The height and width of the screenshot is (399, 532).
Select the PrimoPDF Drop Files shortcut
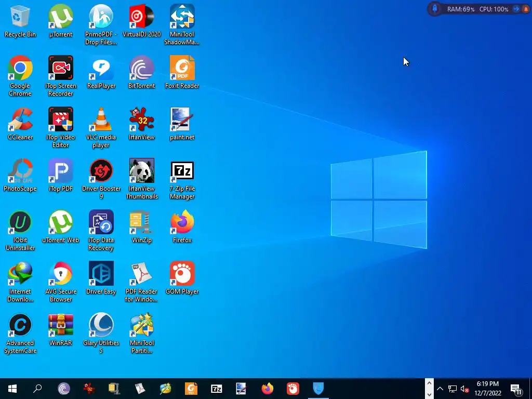pyautogui.click(x=101, y=25)
